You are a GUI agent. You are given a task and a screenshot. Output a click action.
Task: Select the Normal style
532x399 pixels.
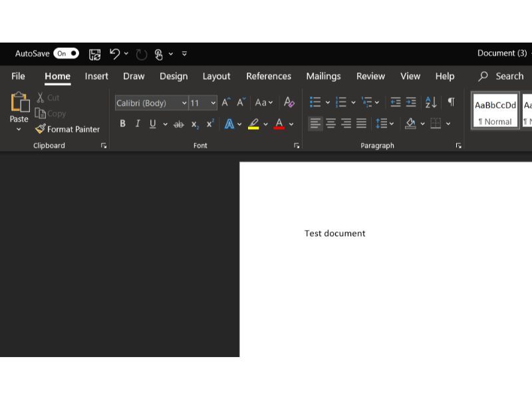[x=495, y=111]
